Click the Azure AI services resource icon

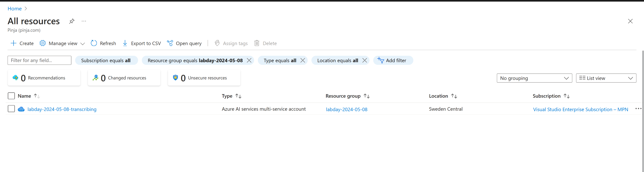(21, 109)
